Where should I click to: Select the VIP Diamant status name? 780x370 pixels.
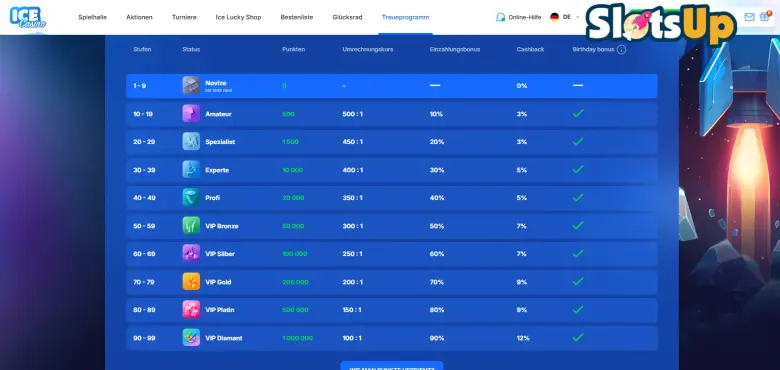pos(224,338)
